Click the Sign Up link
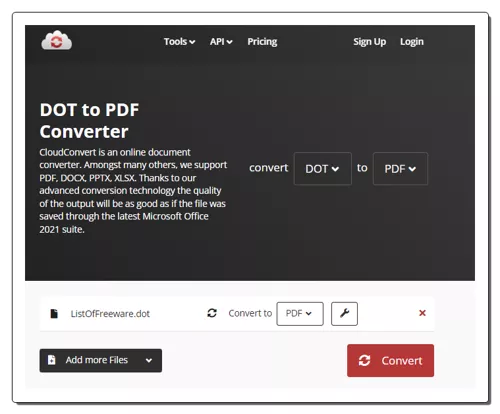 click(x=370, y=42)
